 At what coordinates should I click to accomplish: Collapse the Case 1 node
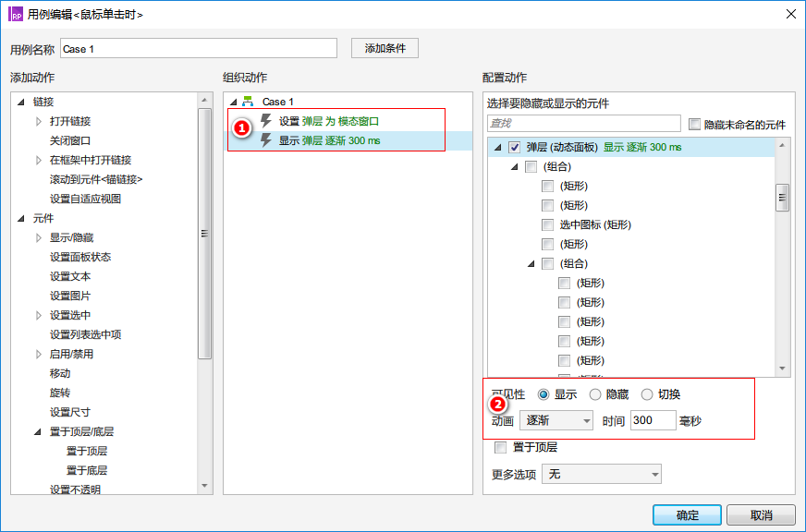(233, 102)
